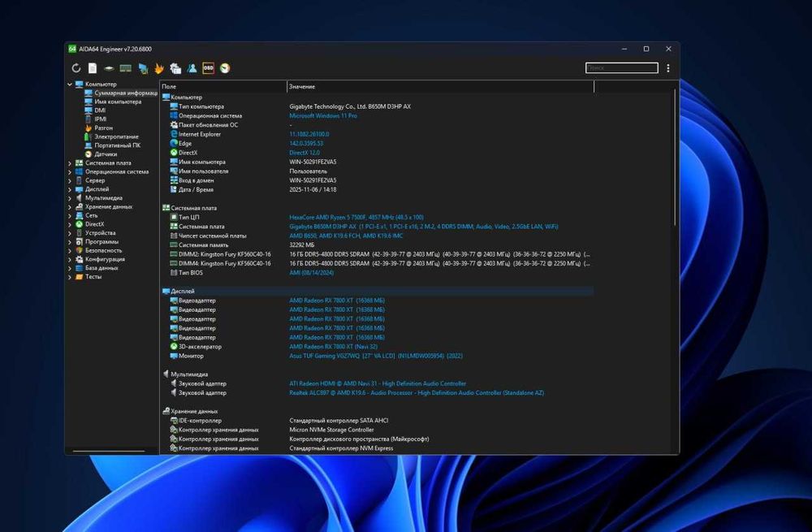This screenshot has height=532, width=812.
Task: Click the Refresh toolbar icon
Action: pyautogui.click(x=76, y=68)
